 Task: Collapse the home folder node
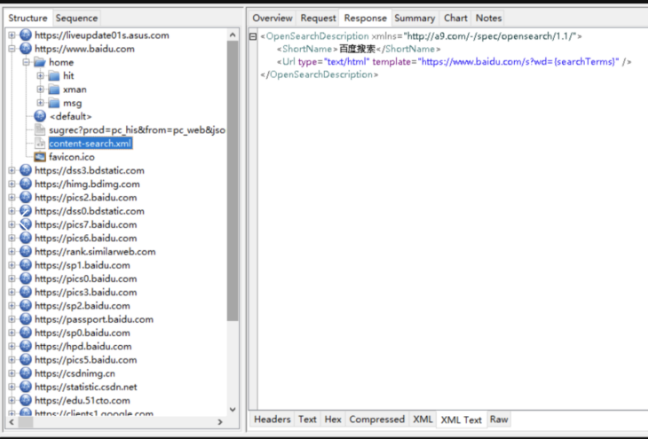(x=26, y=62)
